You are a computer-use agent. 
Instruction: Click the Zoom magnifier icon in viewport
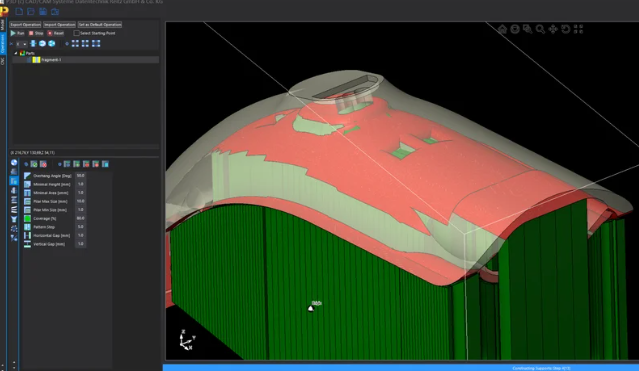point(540,29)
